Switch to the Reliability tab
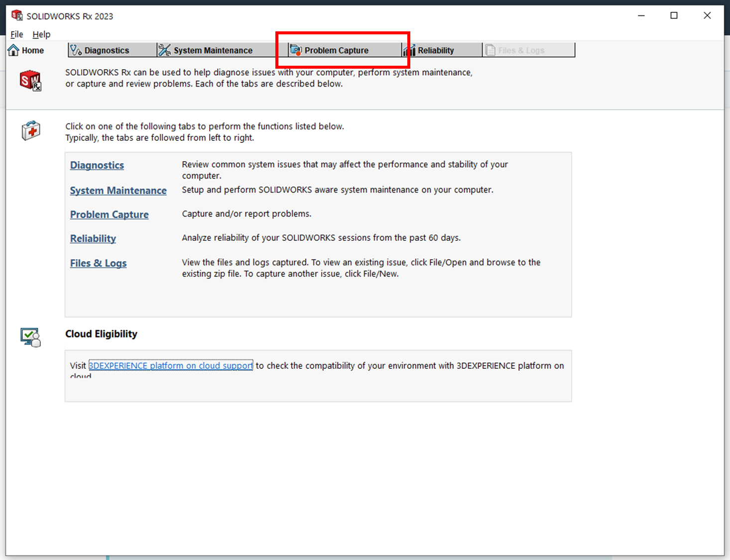730x560 pixels. coord(436,50)
